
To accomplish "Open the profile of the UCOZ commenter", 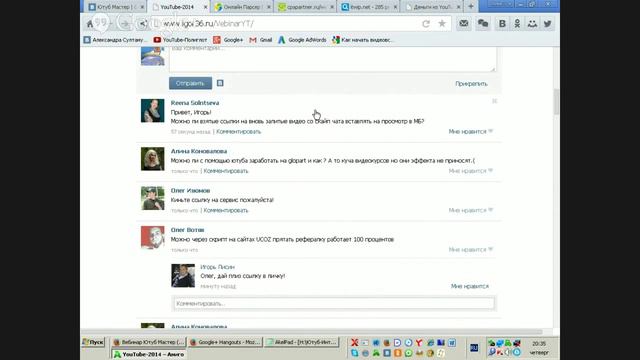I will [x=187, y=230].
